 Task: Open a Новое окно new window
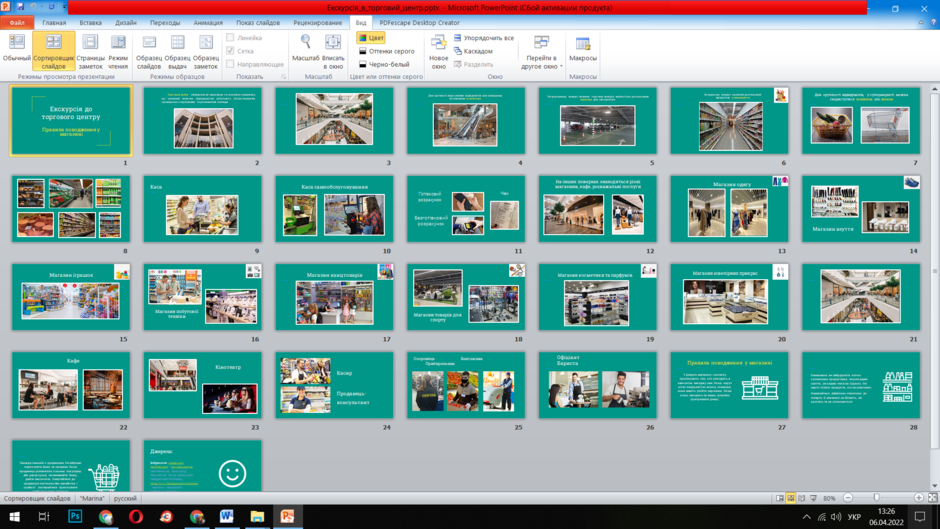click(x=438, y=50)
